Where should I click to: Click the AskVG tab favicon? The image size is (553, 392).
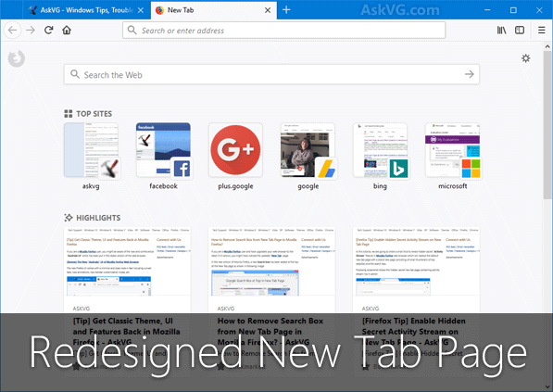32,10
